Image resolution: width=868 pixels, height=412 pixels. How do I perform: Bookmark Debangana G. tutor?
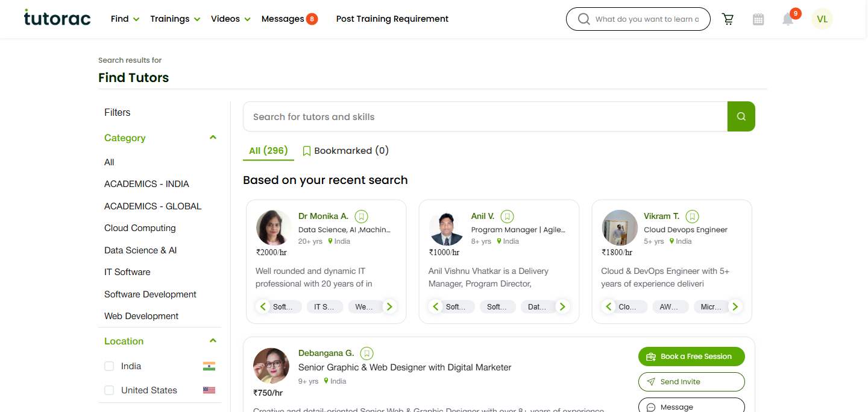[367, 353]
